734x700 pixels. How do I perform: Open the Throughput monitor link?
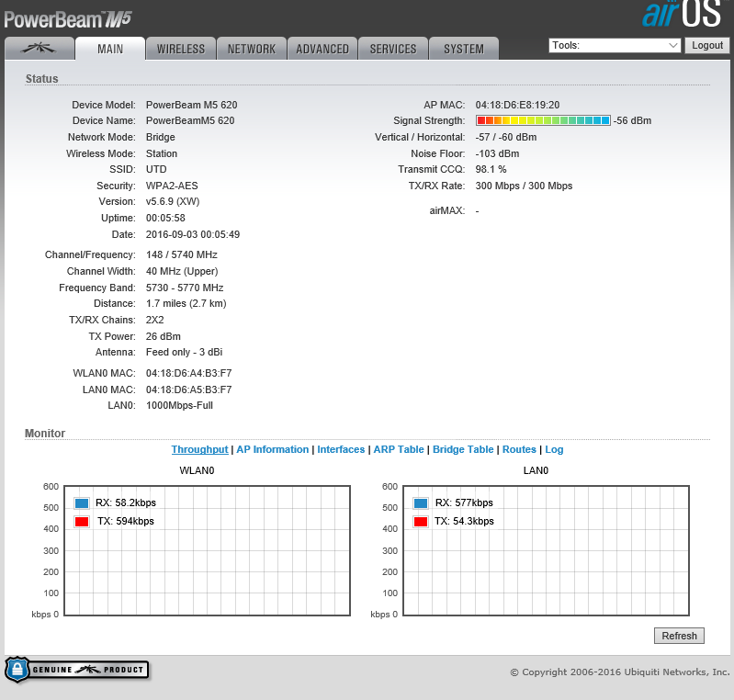point(199,449)
